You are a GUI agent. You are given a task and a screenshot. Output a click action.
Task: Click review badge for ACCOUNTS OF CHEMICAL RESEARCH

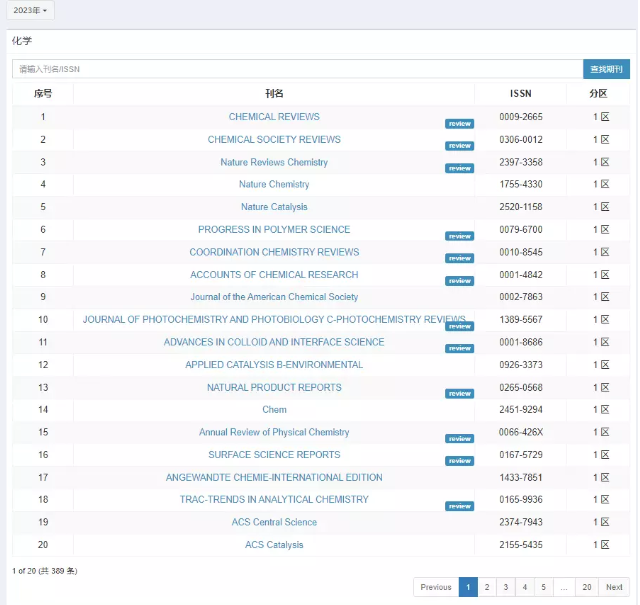pyautogui.click(x=460, y=281)
